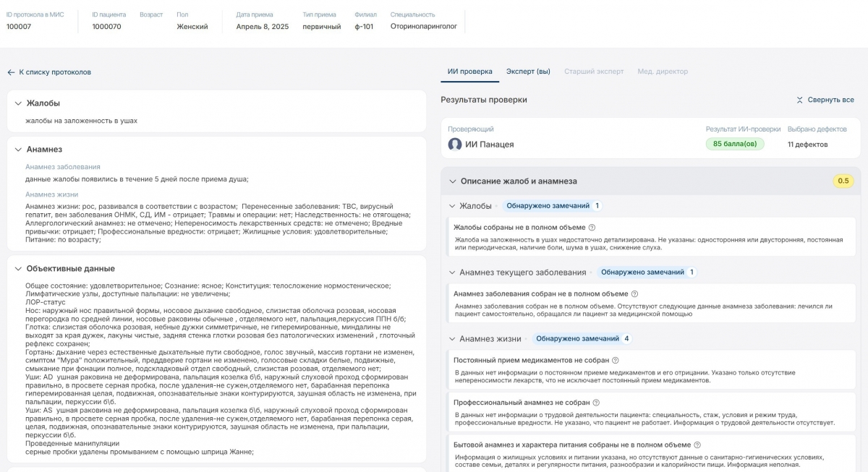Click help icon next to 'Жалобы собраны не в полном объеме'
The height and width of the screenshot is (472, 868).
pos(592,227)
